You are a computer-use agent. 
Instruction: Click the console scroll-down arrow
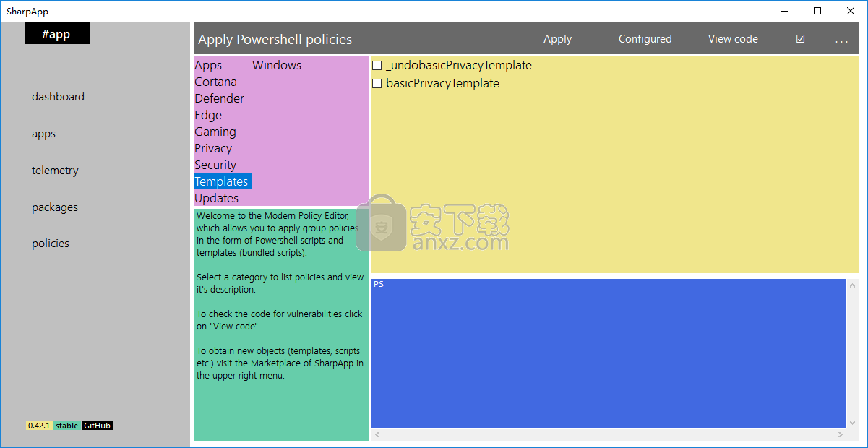[x=853, y=423]
